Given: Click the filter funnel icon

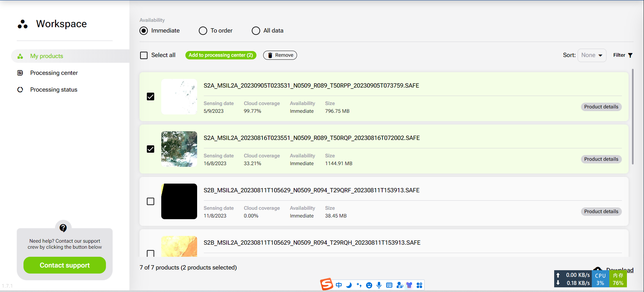Looking at the screenshot, I should pos(630,55).
